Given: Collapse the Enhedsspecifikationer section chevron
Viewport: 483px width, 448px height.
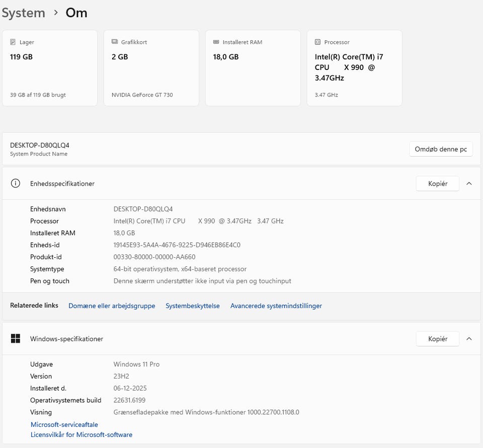Looking at the screenshot, I should click(x=469, y=184).
